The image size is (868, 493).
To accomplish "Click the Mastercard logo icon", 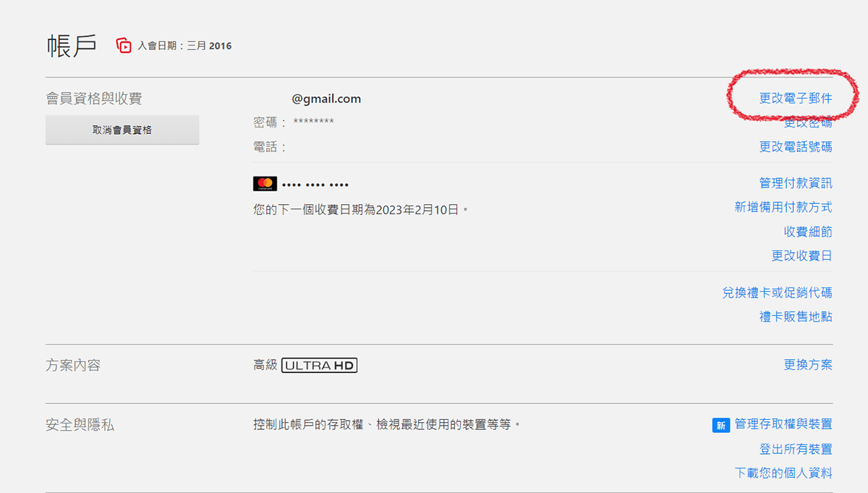I will click(x=265, y=184).
